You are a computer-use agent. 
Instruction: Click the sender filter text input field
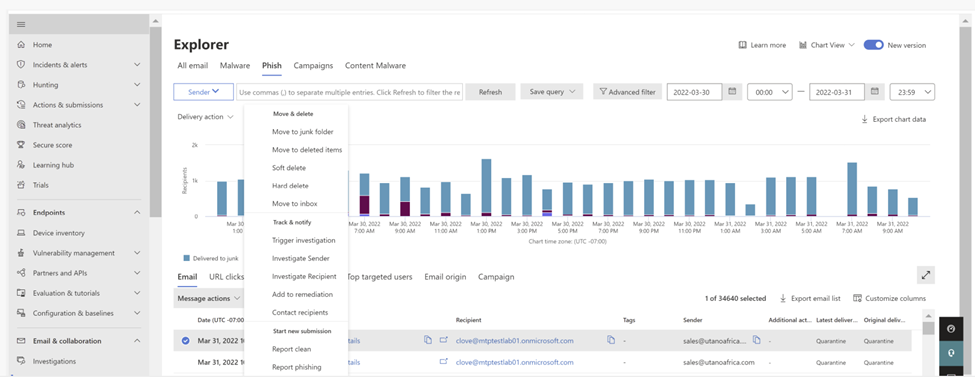tap(349, 92)
